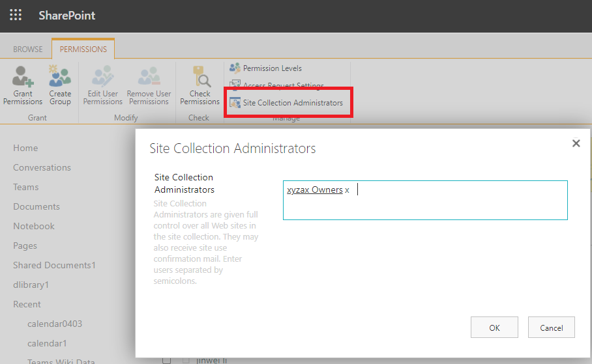Click the Remove User Permissions icon

[x=149, y=76]
